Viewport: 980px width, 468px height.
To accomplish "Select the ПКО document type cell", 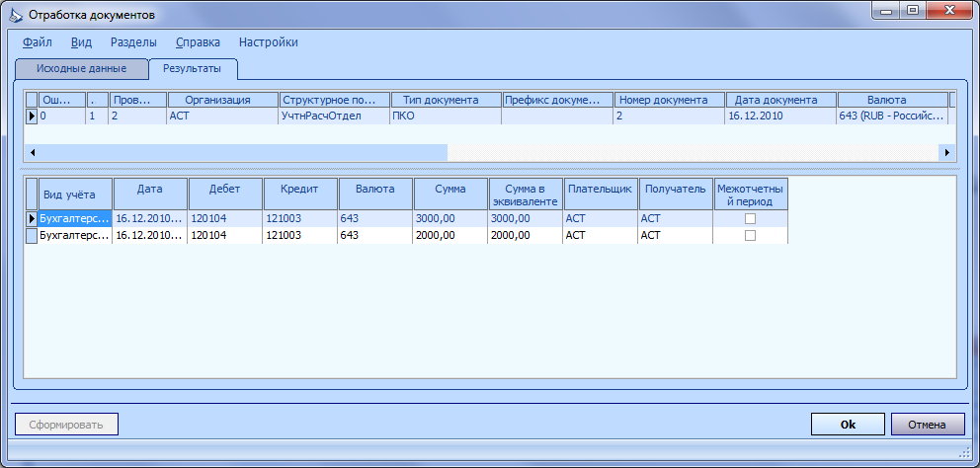I will (446, 116).
